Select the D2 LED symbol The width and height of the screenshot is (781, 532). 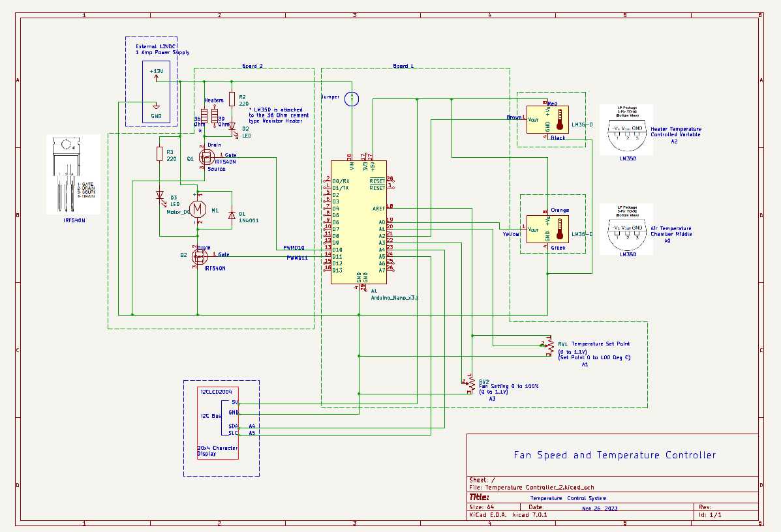pos(232,128)
